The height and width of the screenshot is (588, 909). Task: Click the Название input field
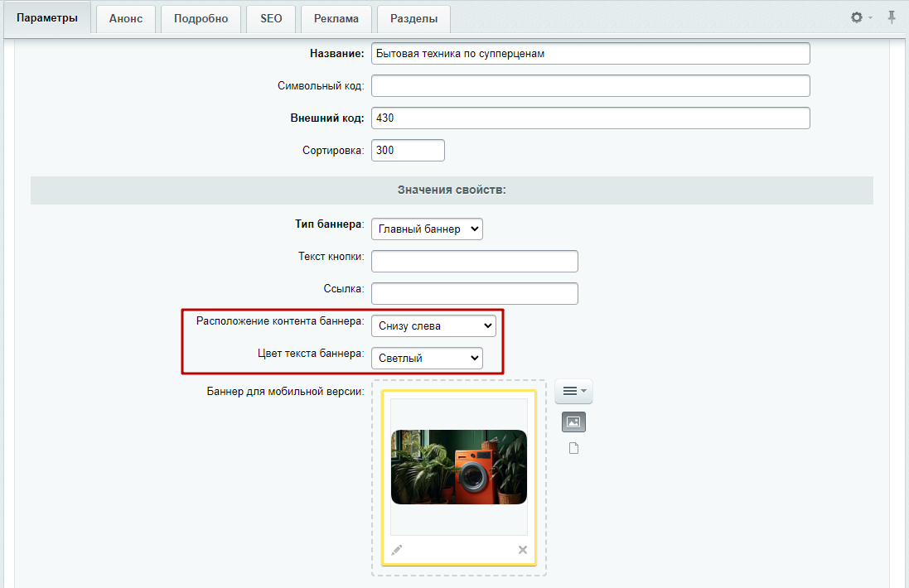point(591,53)
